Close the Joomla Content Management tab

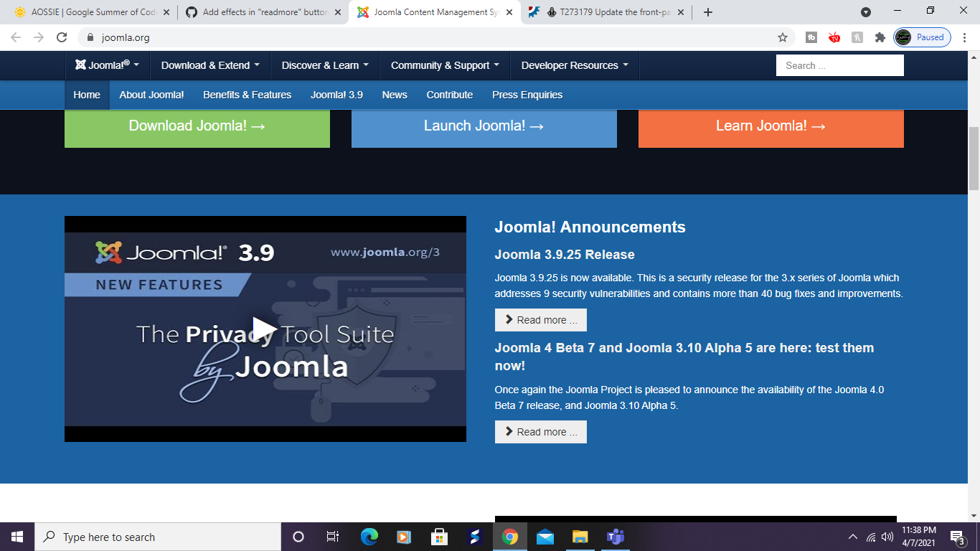pos(509,12)
